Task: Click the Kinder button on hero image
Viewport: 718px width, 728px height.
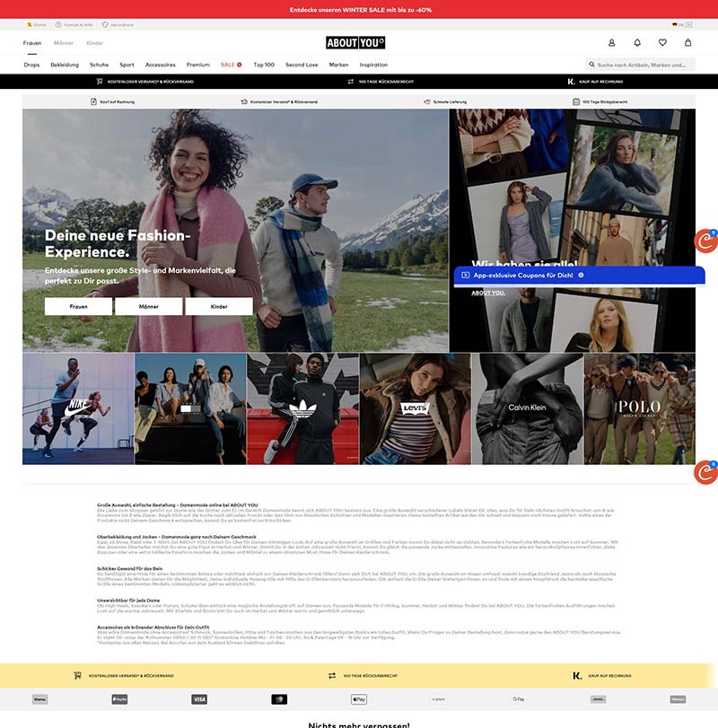Action: pos(219,306)
